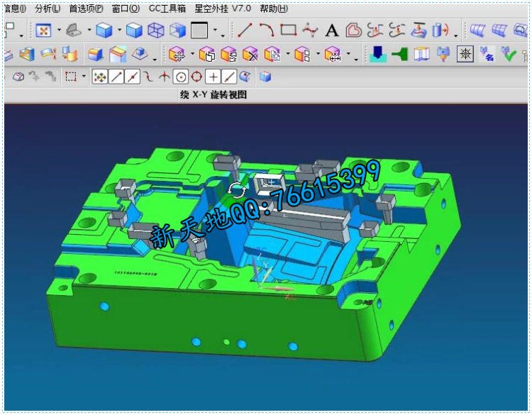The width and height of the screenshot is (532, 415).
Task: Click the gray background square icon
Action: [199, 31]
